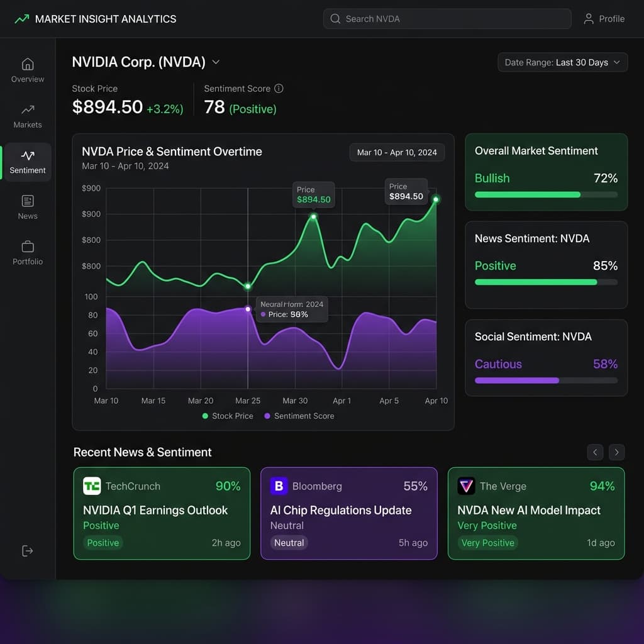
Task: Toggle Sentiment Score series in legend
Action: click(299, 416)
